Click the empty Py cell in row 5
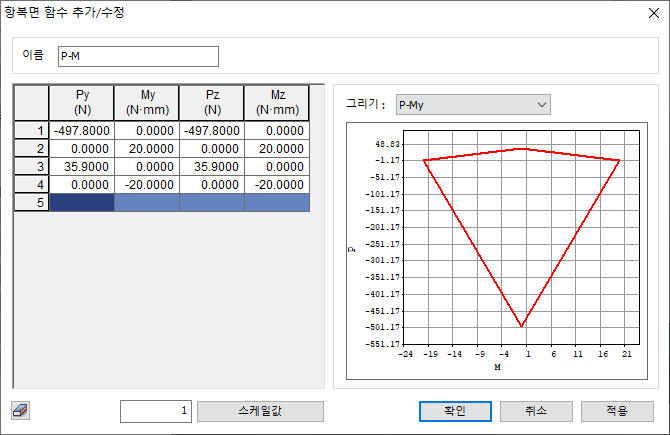The height and width of the screenshot is (435, 670). pyautogui.click(x=82, y=202)
